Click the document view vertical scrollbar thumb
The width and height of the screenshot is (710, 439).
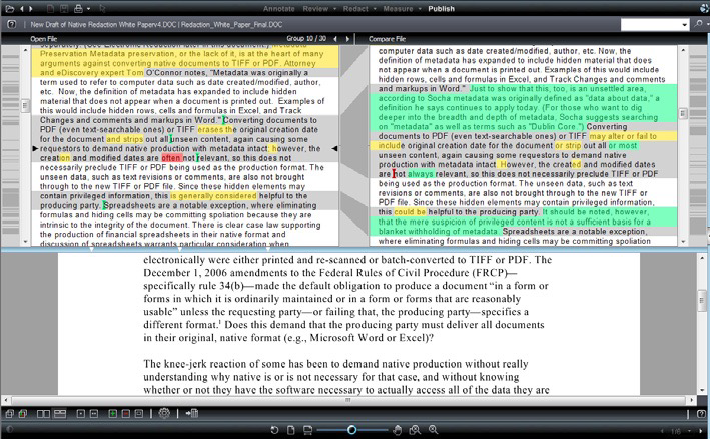tap(702, 300)
